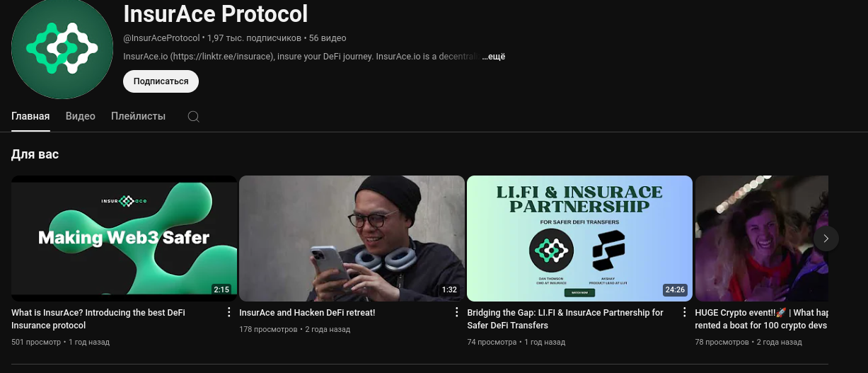The image size is (868, 373).
Task: Click "501 просмотр • 1 год назад" metadata
Action: tap(60, 343)
